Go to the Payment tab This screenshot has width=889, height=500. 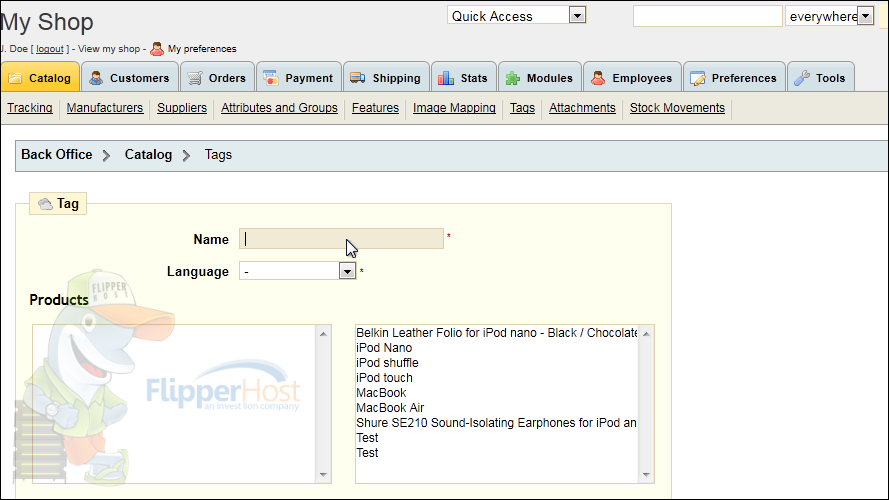point(299,78)
